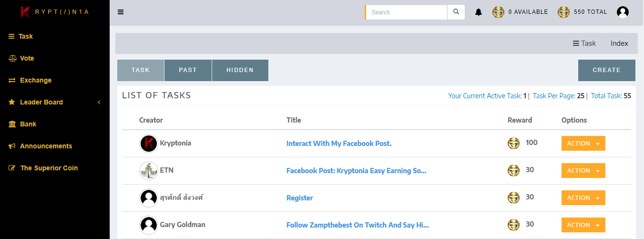Click the Creator column header
This screenshot has height=239, width=644.
click(151, 120)
